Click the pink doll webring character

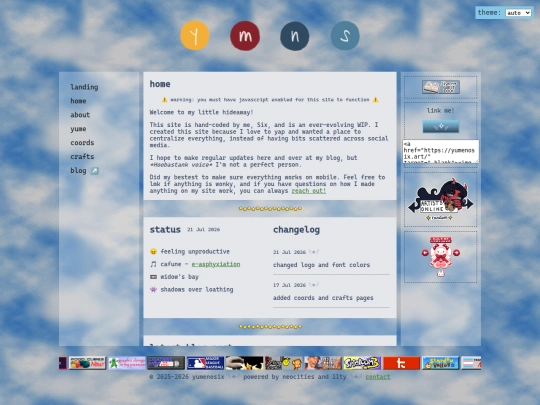440,257
